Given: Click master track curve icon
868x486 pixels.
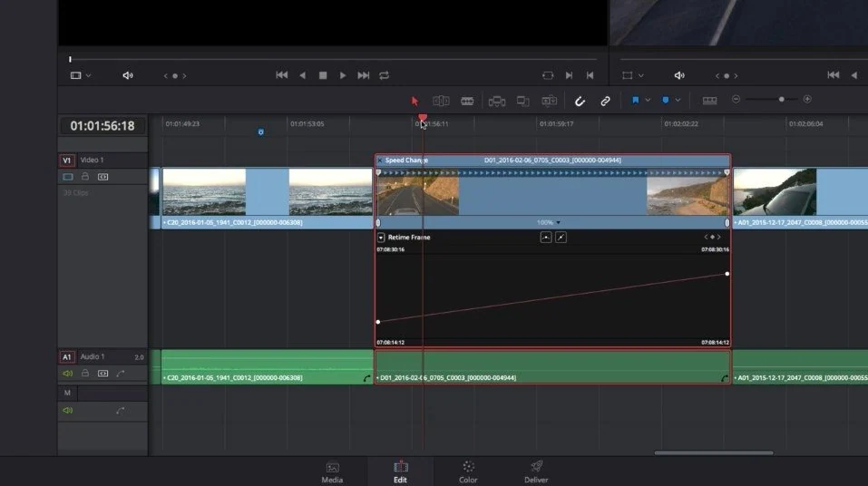Looking at the screenshot, I should [120, 410].
